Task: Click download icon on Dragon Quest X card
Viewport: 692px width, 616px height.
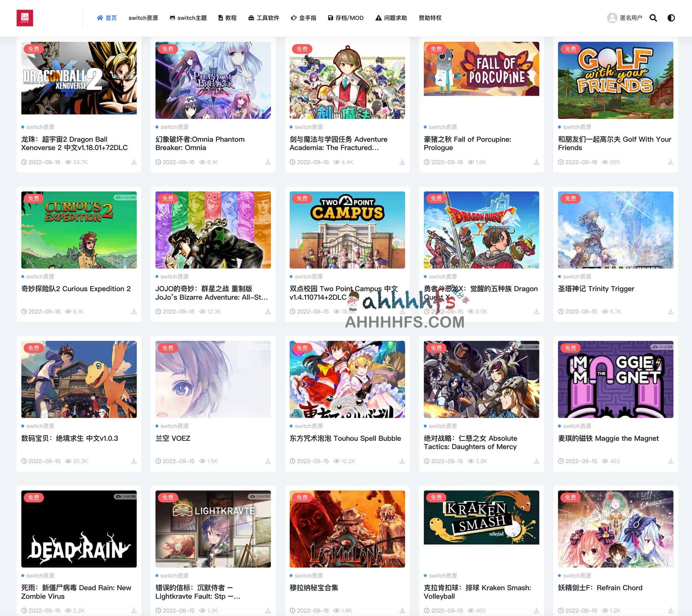Action: coord(536,311)
